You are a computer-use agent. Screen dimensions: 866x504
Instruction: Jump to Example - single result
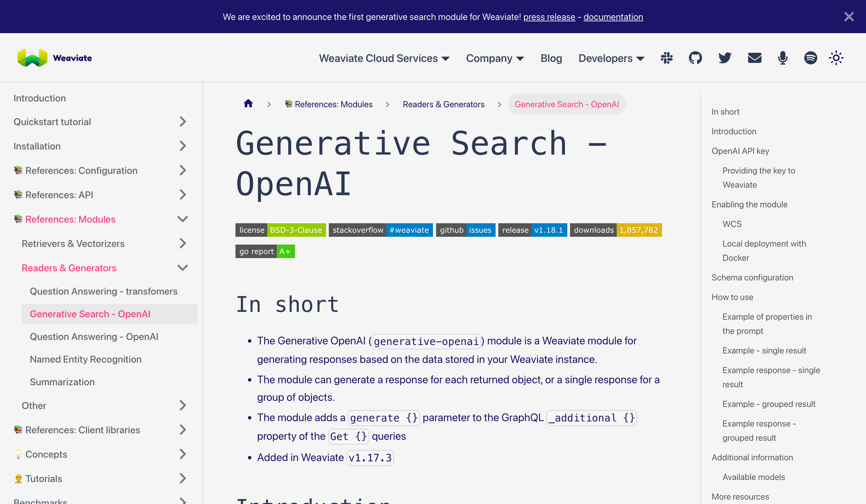(764, 351)
